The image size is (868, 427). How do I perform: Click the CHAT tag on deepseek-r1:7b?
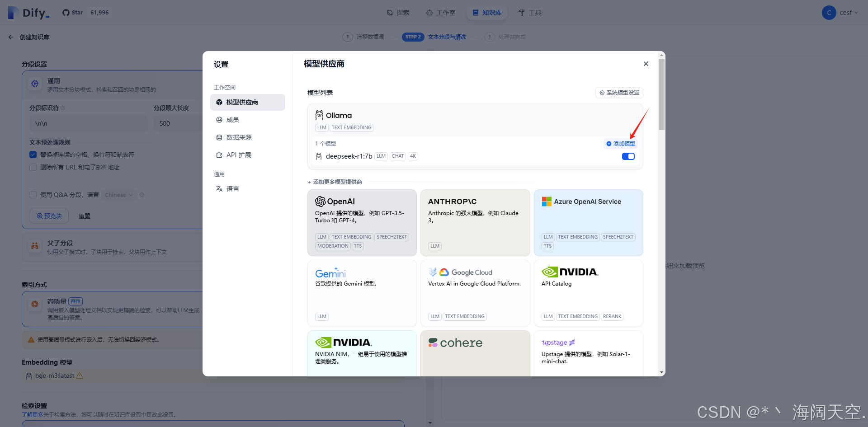(x=398, y=156)
